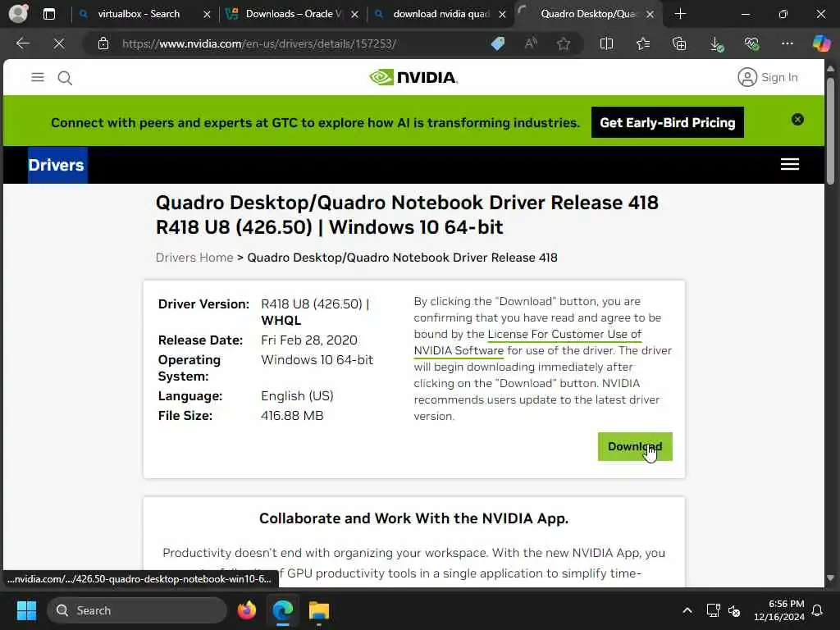Open the Favorites list
Viewport: 840px width, 630px height.
click(643, 43)
